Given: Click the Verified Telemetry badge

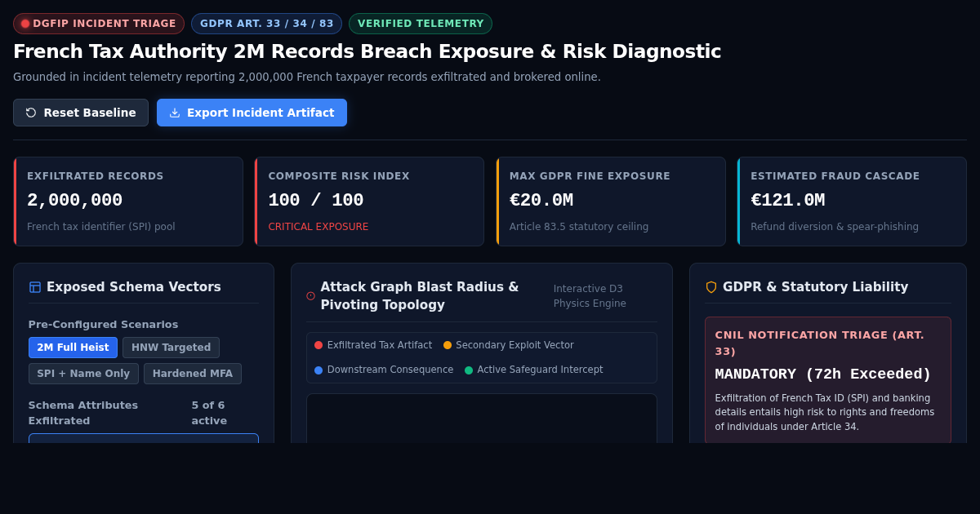Looking at the screenshot, I should tap(421, 24).
